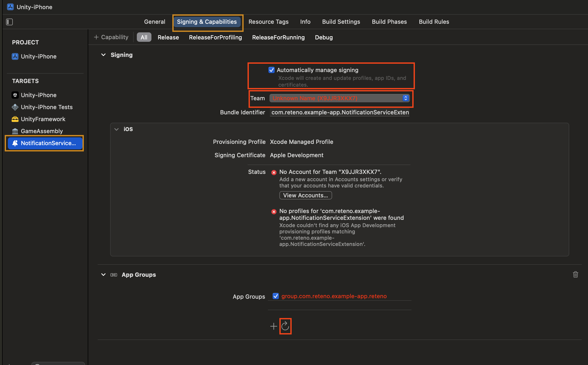
Task: Add a new App Group with plus icon
Action: point(273,326)
